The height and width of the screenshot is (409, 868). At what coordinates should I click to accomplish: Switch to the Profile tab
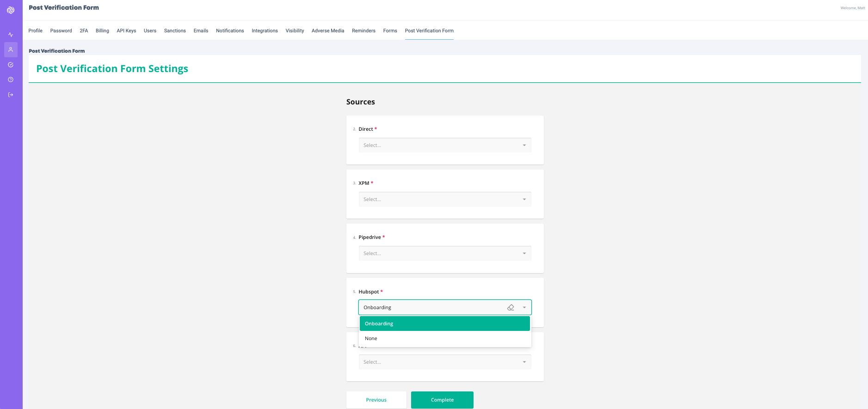coord(36,31)
